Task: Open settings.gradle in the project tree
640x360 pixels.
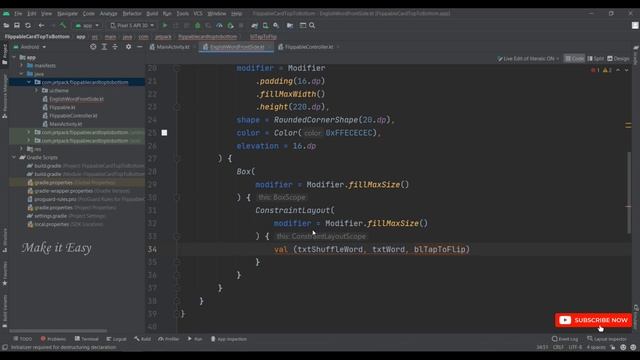Action: 47,216
